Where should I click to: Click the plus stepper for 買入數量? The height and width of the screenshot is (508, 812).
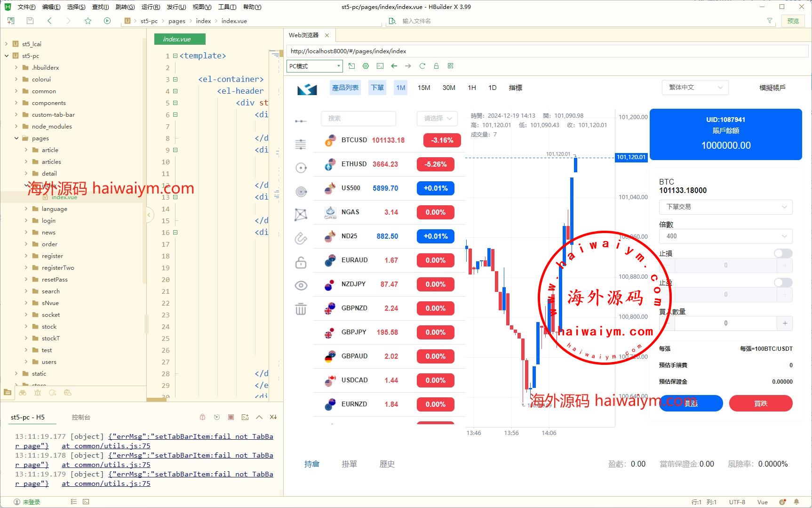click(x=785, y=323)
